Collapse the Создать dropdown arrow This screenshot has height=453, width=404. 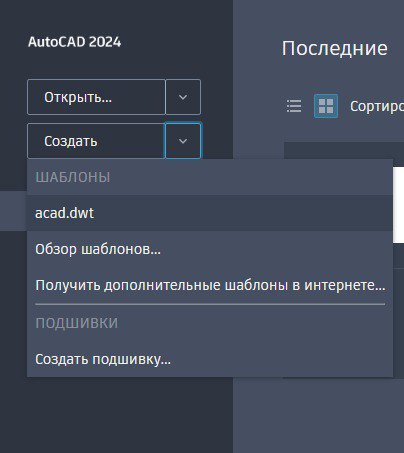[x=183, y=141]
